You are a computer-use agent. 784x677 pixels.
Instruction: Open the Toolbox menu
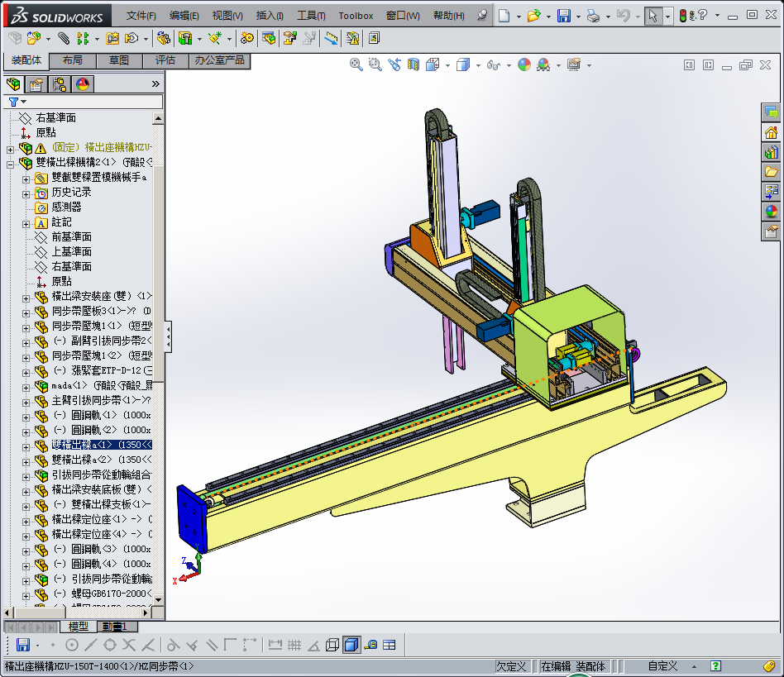pyautogui.click(x=356, y=16)
